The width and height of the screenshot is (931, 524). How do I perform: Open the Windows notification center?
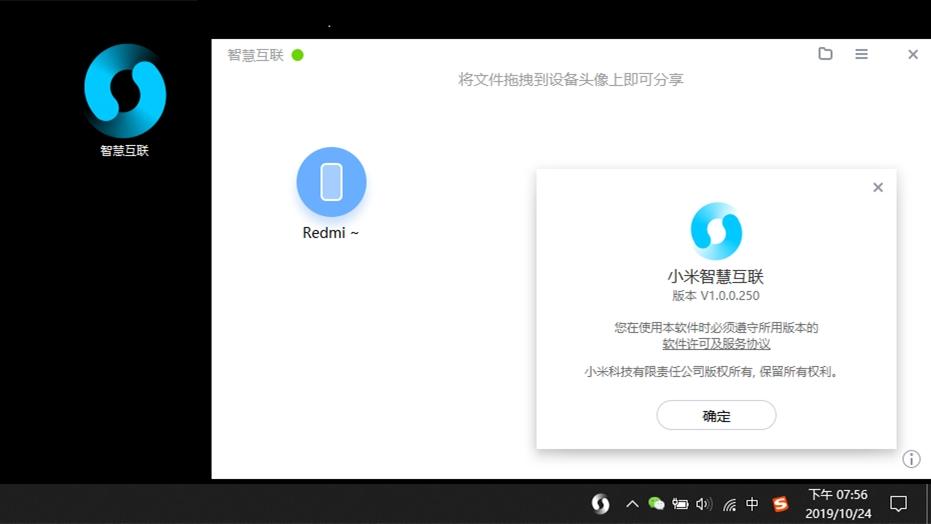(x=898, y=504)
